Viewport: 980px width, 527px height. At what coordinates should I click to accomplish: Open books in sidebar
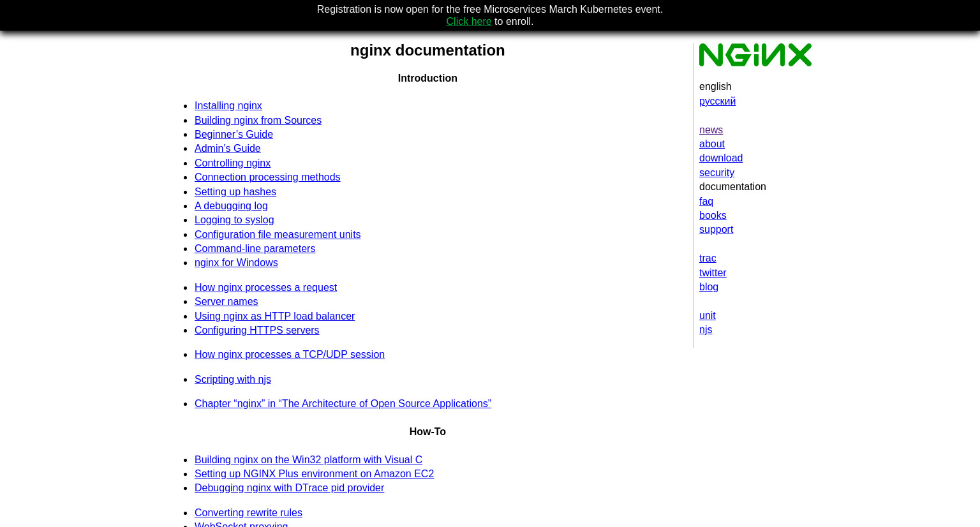(713, 216)
